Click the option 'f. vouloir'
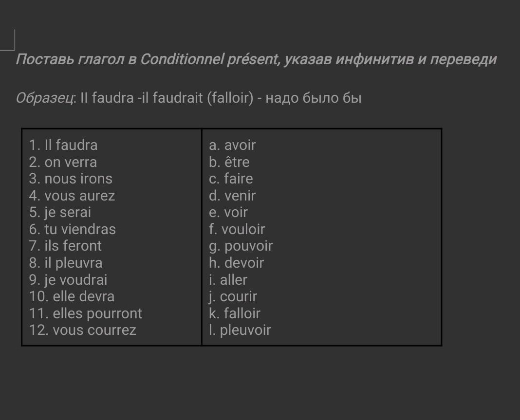 [237, 229]
